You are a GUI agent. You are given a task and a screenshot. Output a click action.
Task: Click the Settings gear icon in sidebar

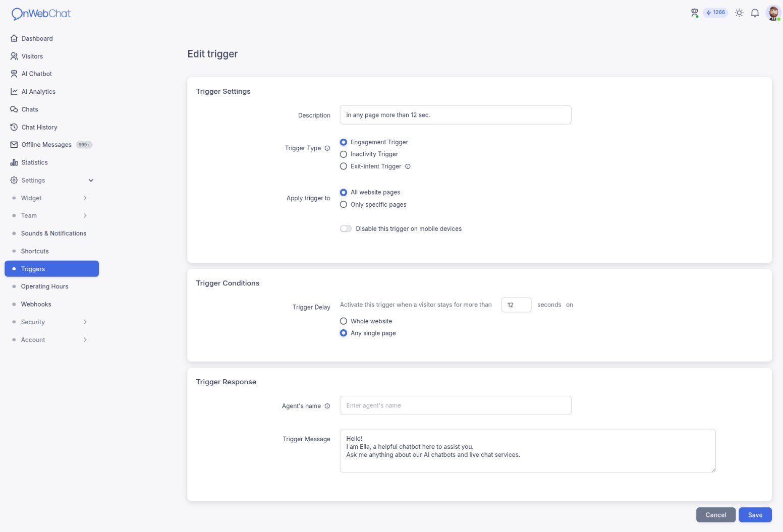[x=14, y=180]
